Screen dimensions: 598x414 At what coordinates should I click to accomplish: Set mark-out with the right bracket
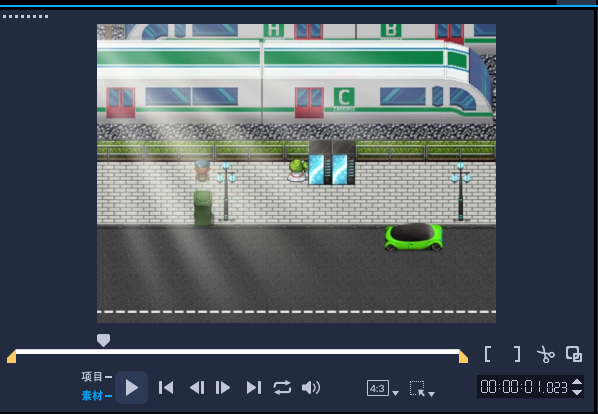point(517,354)
